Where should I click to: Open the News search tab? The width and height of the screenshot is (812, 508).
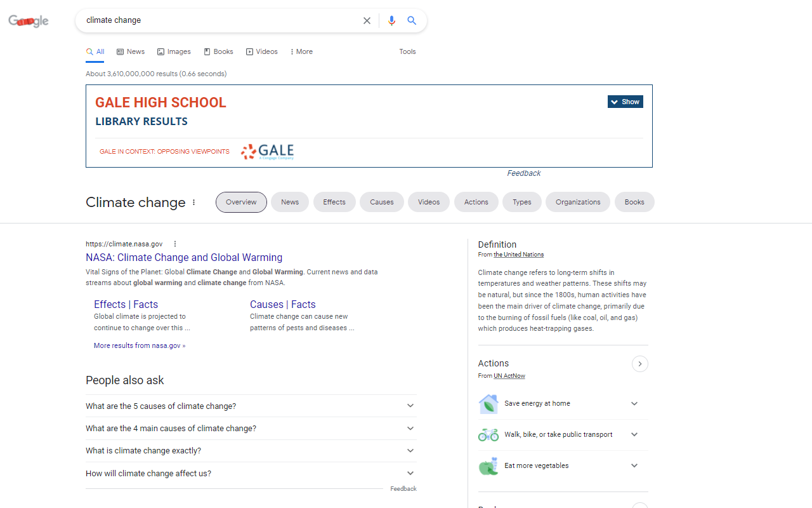pyautogui.click(x=131, y=52)
